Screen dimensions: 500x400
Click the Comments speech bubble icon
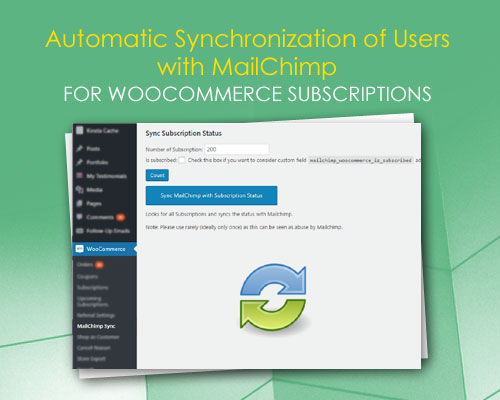tap(79, 217)
